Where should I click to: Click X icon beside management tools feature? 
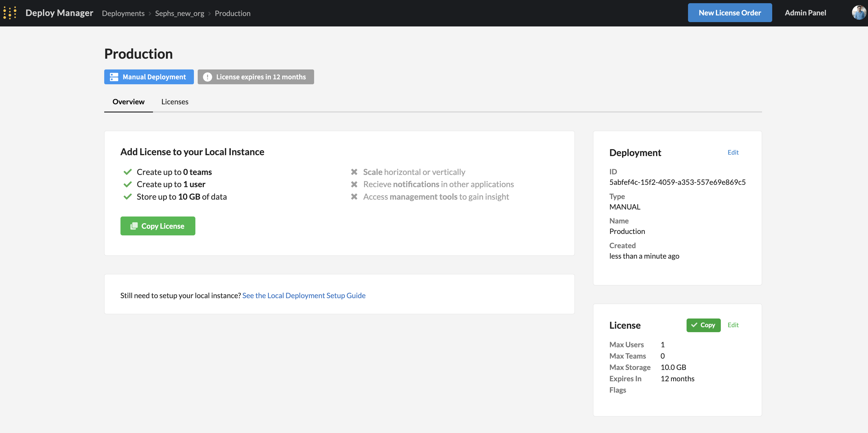tap(354, 197)
